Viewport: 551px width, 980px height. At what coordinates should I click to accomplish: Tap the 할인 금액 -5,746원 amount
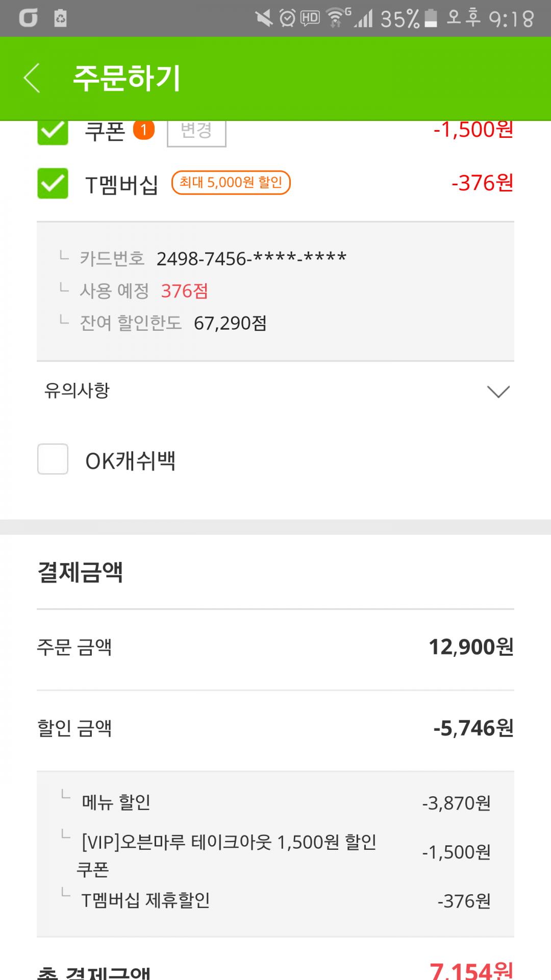coord(473,728)
